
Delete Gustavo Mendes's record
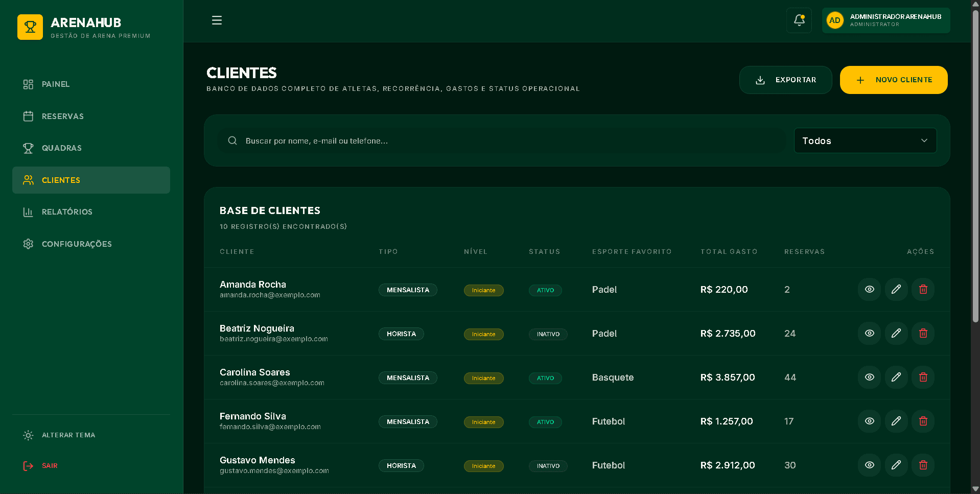[923, 465]
